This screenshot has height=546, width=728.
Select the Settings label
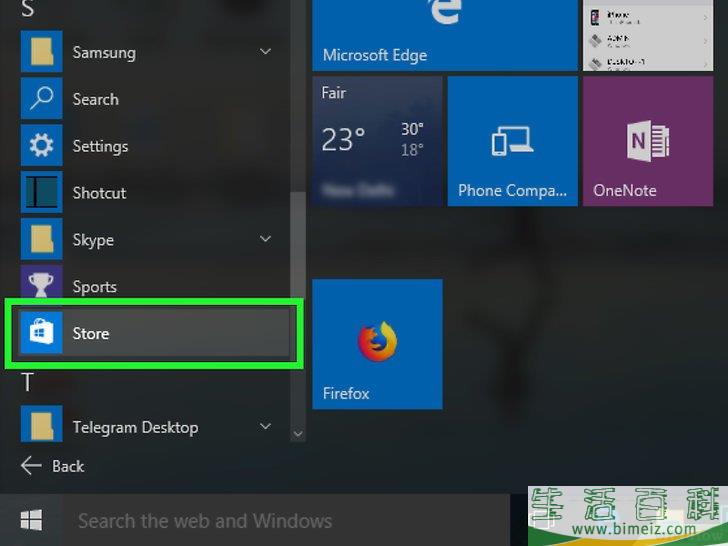[100, 146]
